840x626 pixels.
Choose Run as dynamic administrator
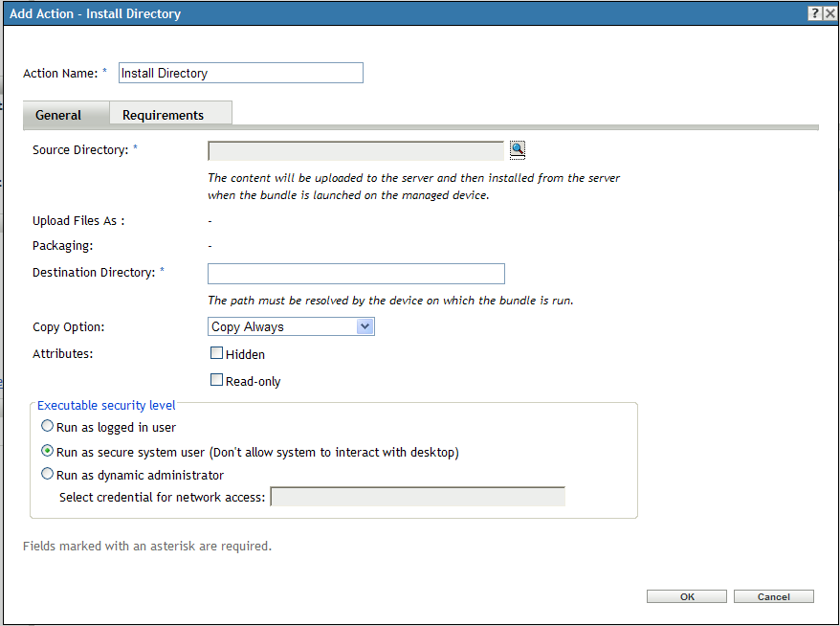[47, 473]
